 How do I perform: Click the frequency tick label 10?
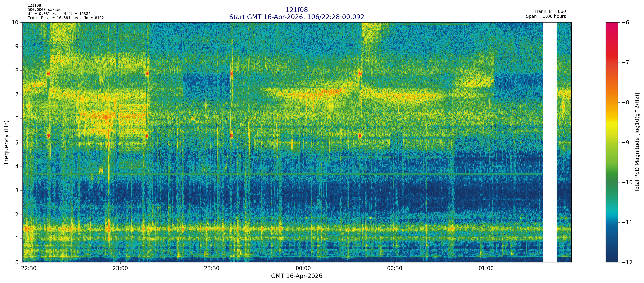click(x=15, y=23)
